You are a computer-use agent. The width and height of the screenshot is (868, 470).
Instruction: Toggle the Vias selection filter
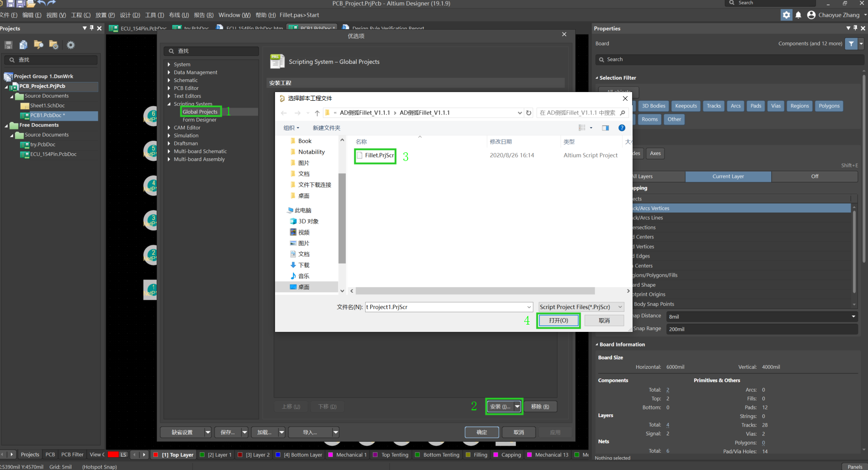point(776,106)
